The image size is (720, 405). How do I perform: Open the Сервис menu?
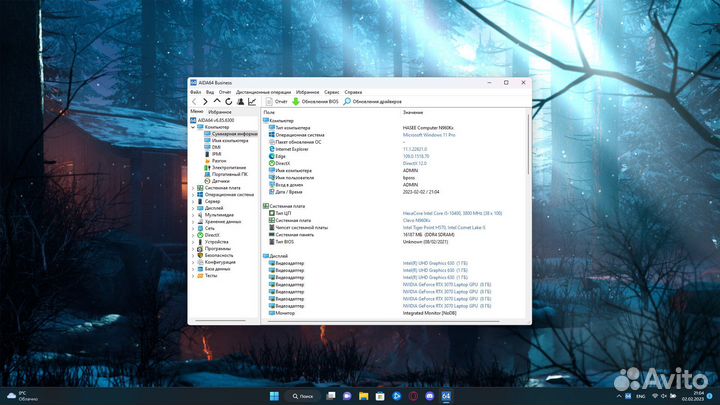pos(332,92)
